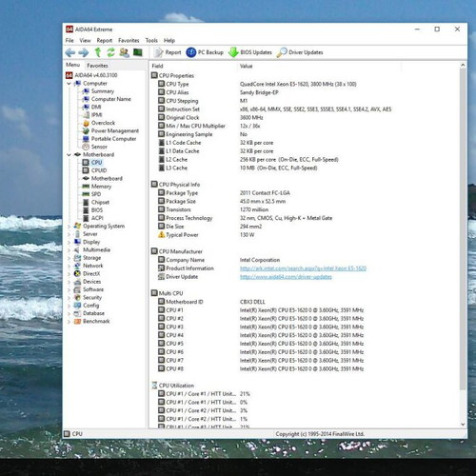Select CPUID in the sidebar tree
The height and width of the screenshot is (476, 476).
pos(99,170)
